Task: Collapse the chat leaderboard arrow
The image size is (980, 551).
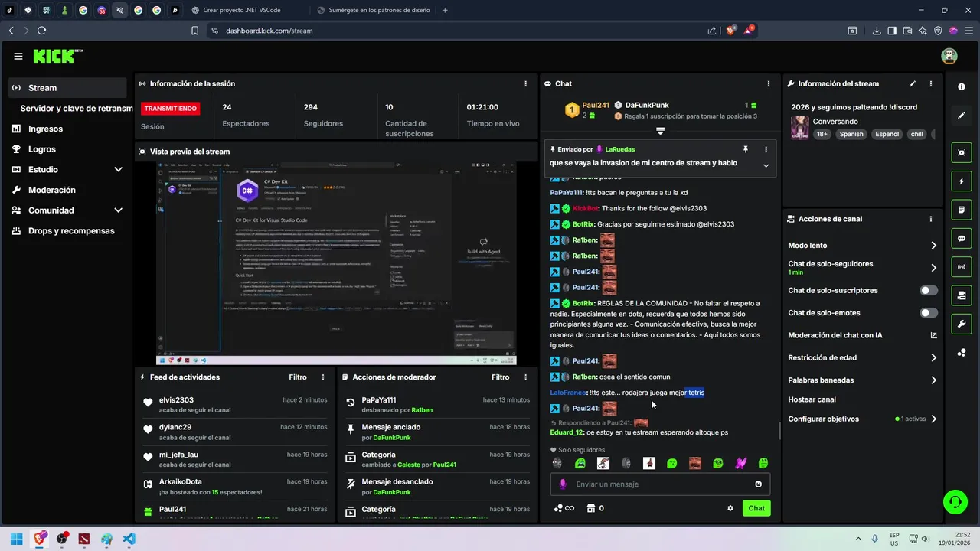Action: click(660, 131)
